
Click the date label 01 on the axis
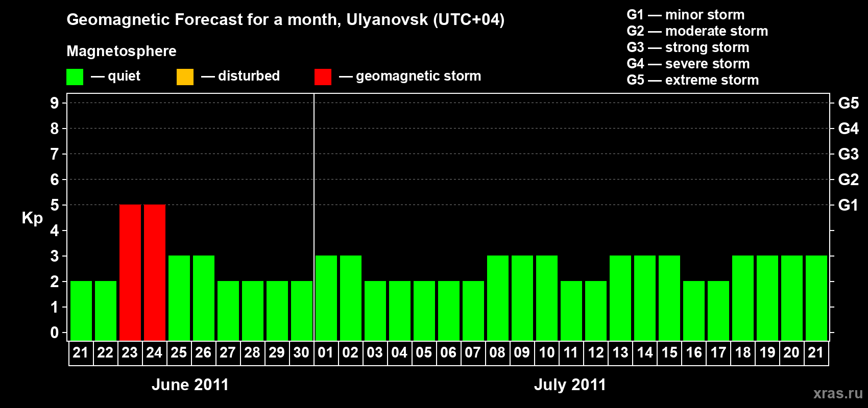pos(326,352)
